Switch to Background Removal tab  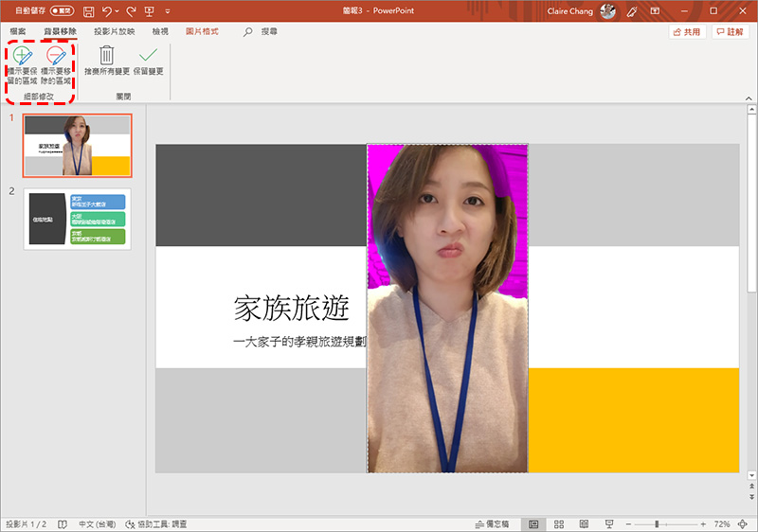(61, 31)
